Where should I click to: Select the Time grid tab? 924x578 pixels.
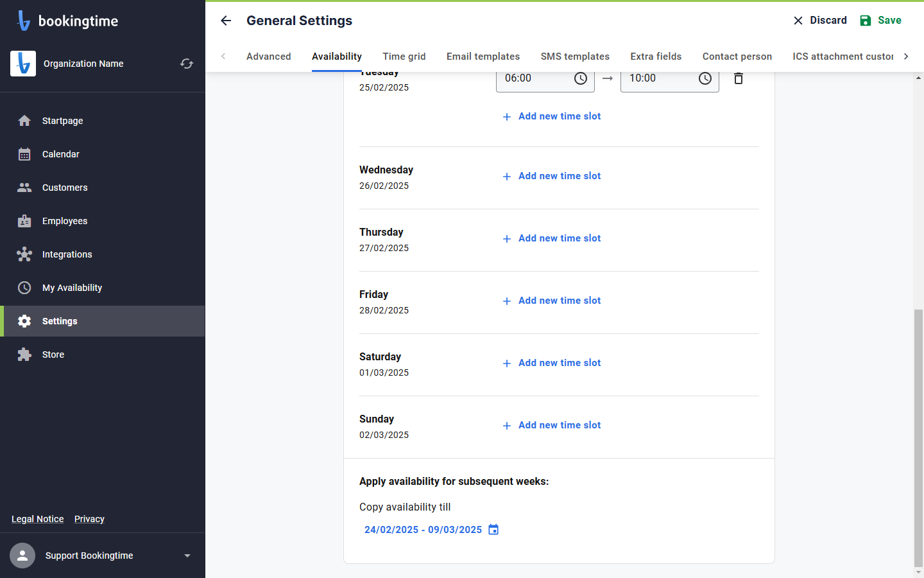404,57
